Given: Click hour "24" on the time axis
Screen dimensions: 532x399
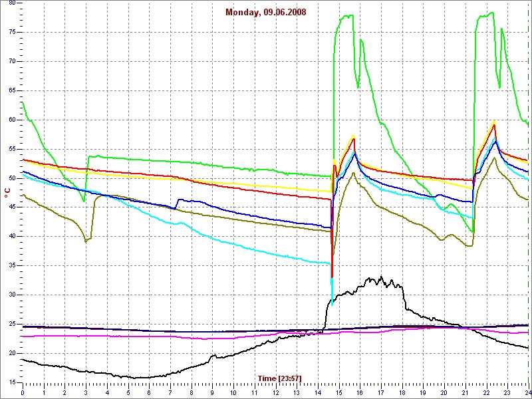Looking at the screenshot, I should [x=527, y=392].
